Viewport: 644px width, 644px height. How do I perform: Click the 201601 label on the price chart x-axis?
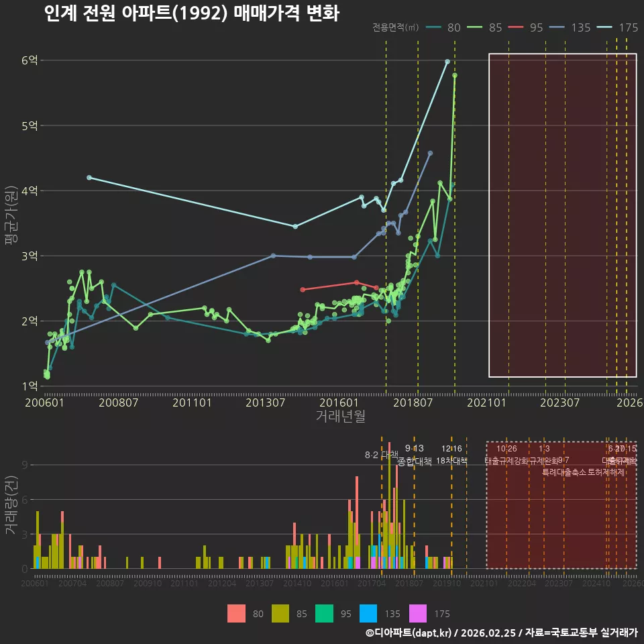[x=339, y=402]
